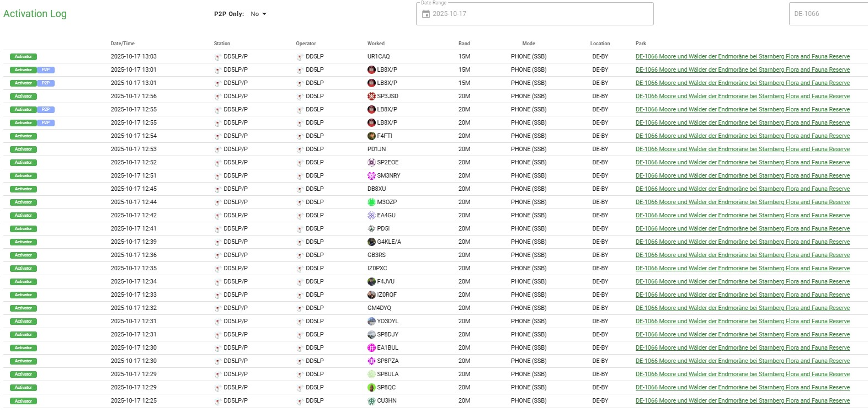Click the G4KLE/A profile avatar
Image resolution: width=868 pixels, height=412 pixels.
(x=371, y=242)
